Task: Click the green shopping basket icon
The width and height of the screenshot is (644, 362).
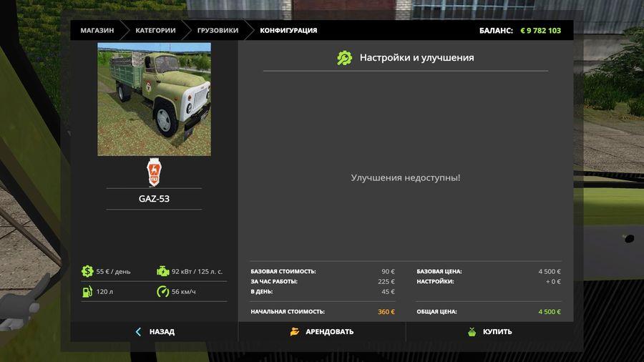Action: pos(472,332)
